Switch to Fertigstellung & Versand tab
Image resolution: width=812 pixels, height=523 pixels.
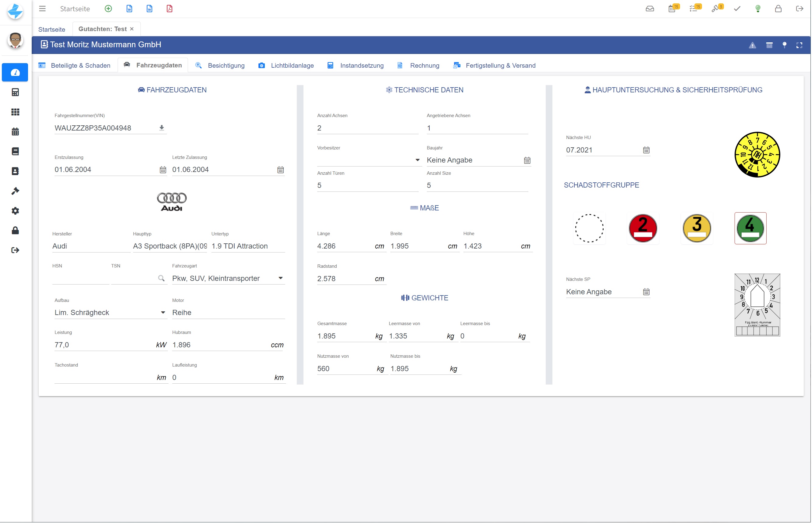tap(495, 65)
